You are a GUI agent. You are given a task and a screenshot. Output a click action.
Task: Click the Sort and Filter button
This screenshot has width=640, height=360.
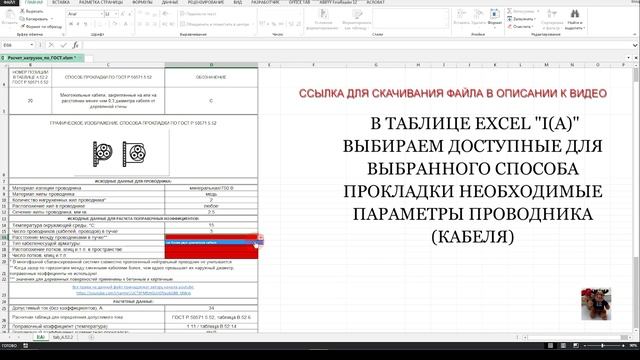click(552, 20)
